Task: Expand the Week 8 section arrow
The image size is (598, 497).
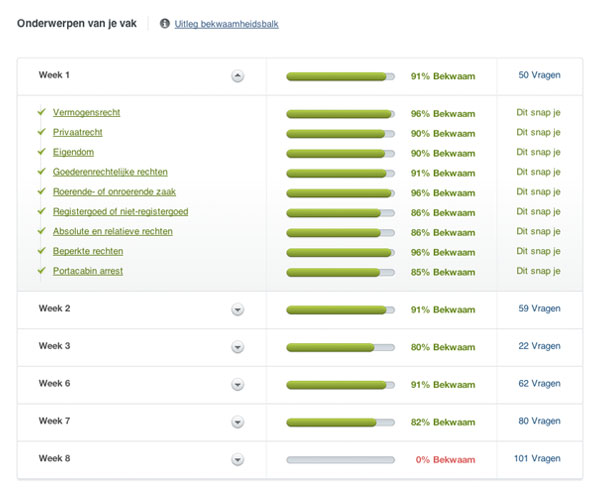Action: click(237, 459)
